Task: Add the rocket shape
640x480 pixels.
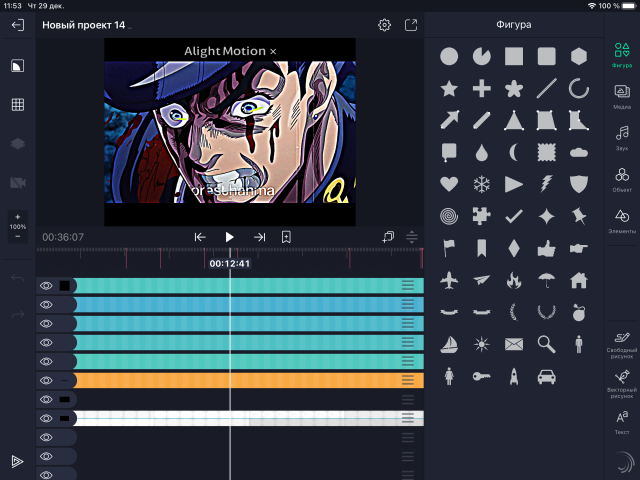Action: click(x=514, y=376)
